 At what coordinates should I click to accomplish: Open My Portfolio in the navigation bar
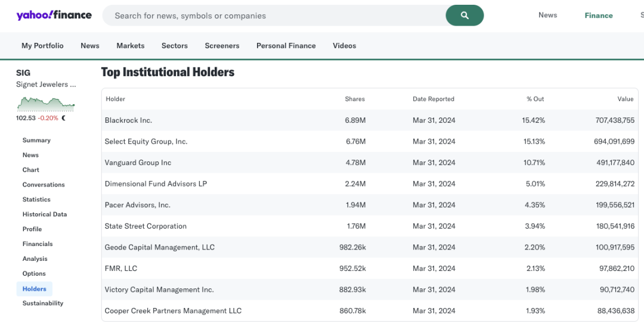(x=43, y=45)
